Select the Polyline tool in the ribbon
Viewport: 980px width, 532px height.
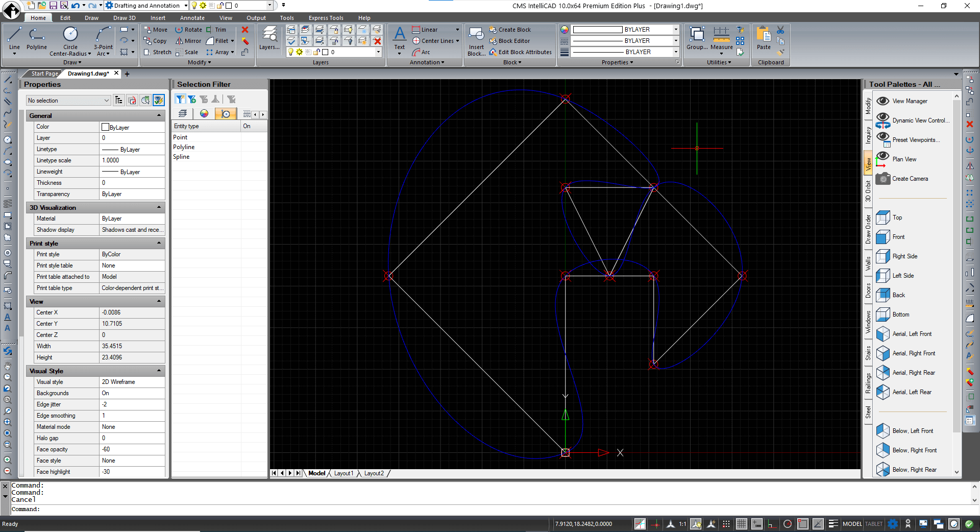point(36,38)
